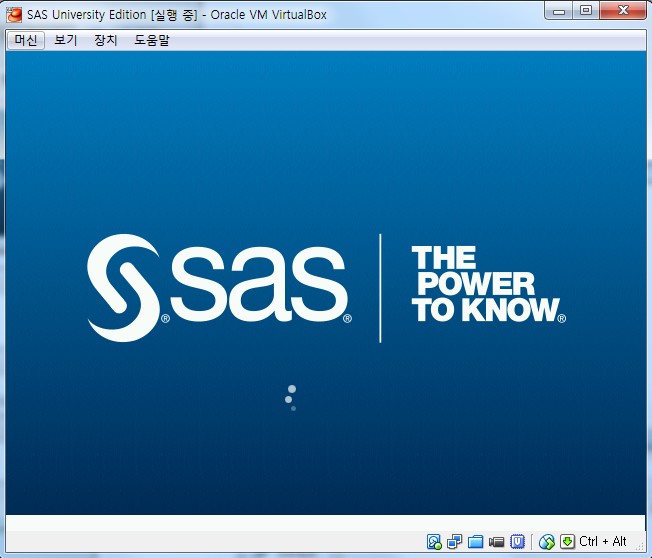Click the SAS logo in the VM screen
This screenshot has width=652, height=558.
(219, 288)
